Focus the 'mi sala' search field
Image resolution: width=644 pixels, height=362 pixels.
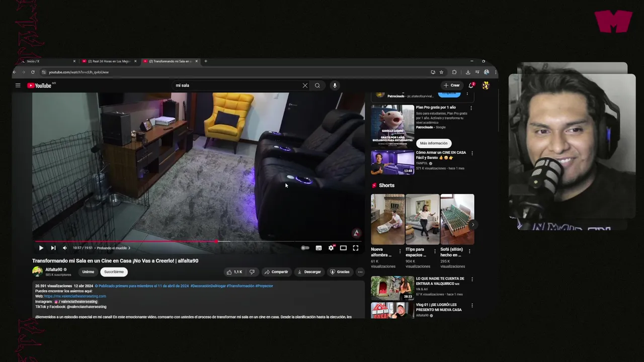point(236,85)
